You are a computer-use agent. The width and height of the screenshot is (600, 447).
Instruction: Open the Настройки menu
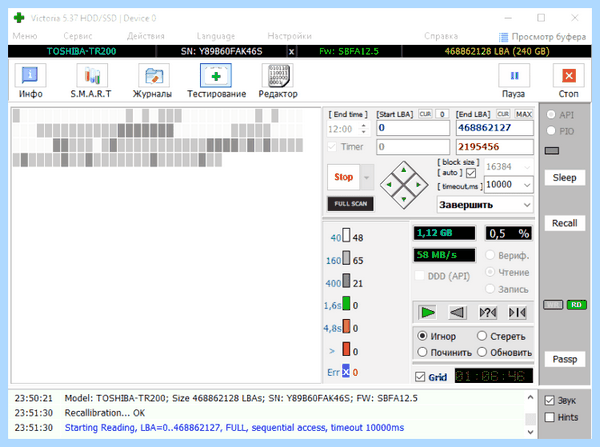click(x=289, y=36)
